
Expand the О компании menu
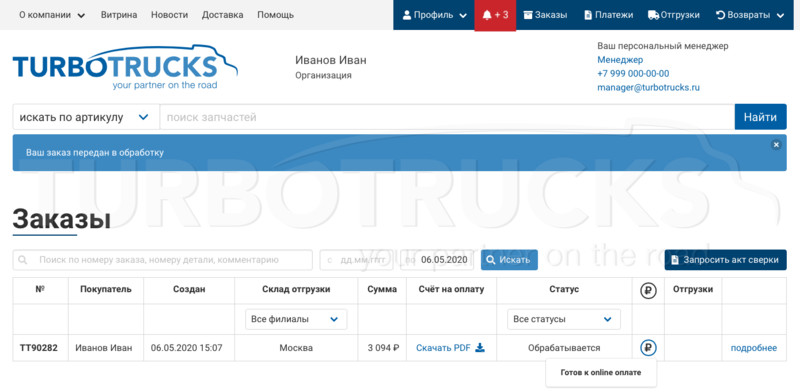(x=52, y=15)
